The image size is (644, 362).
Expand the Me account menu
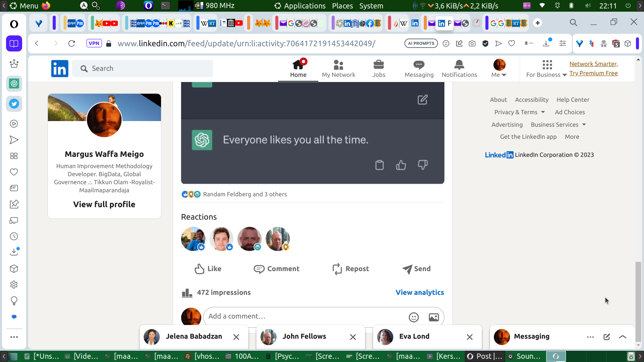click(x=499, y=68)
